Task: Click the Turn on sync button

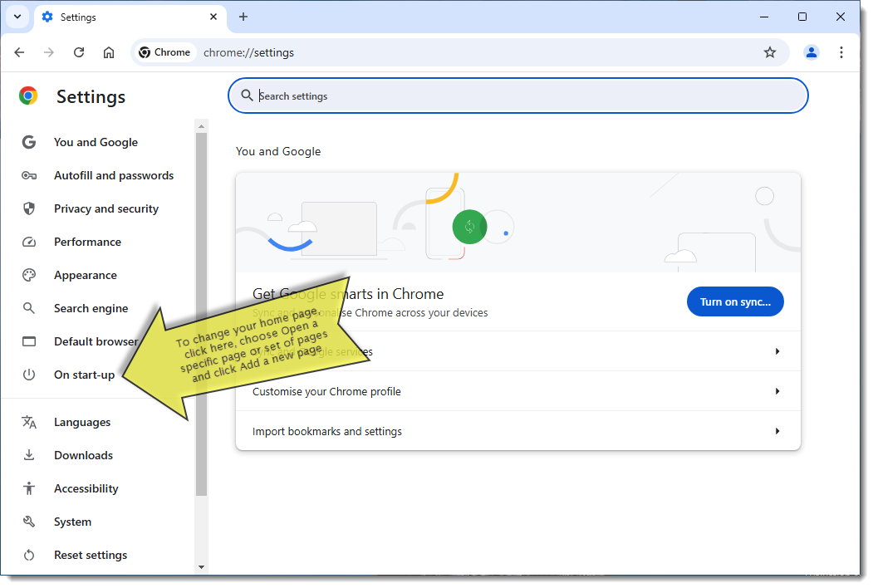Action: pos(735,301)
